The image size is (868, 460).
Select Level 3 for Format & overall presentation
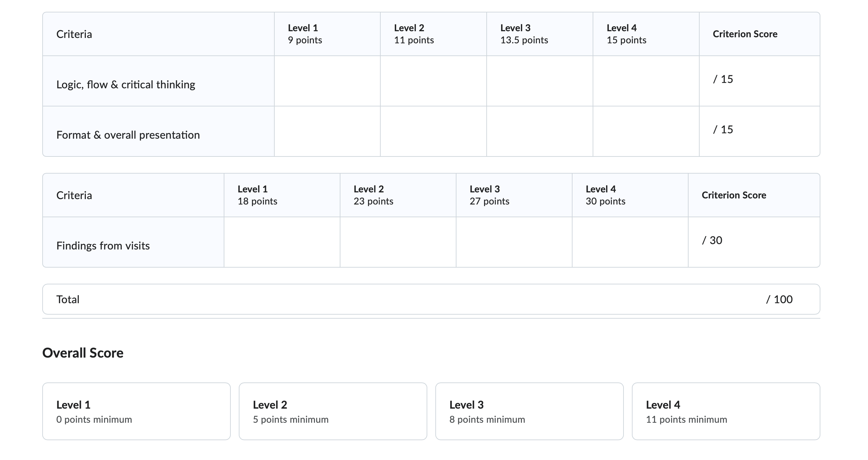click(x=540, y=132)
